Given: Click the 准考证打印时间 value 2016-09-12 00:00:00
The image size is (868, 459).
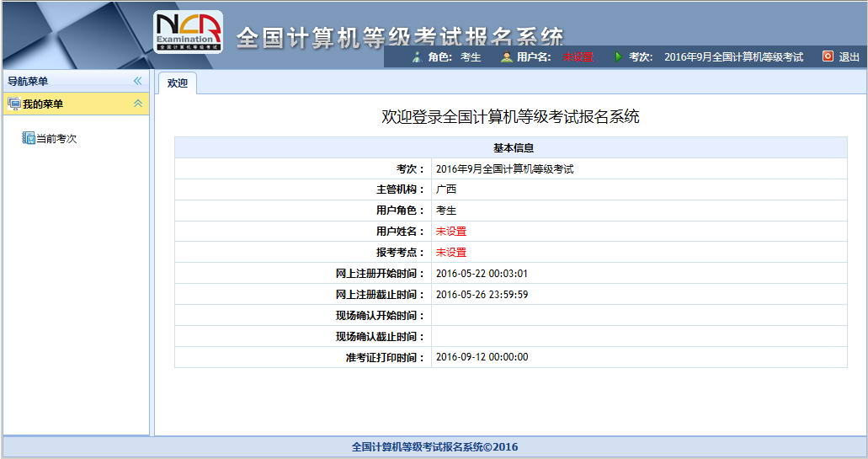Looking at the screenshot, I should (482, 357).
